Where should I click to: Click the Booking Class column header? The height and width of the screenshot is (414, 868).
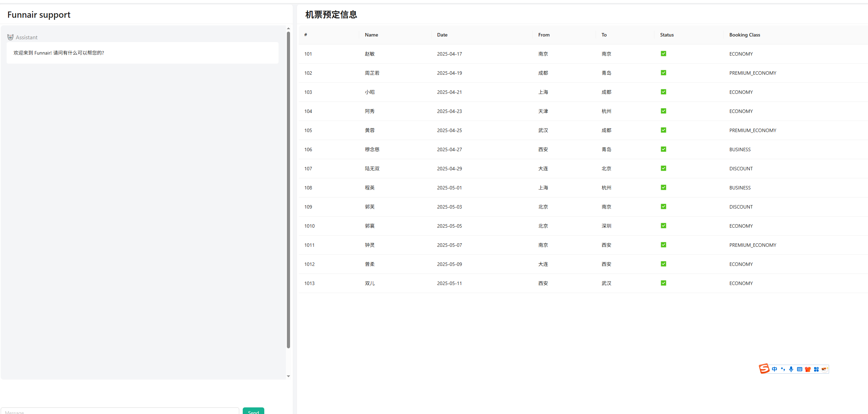745,35
